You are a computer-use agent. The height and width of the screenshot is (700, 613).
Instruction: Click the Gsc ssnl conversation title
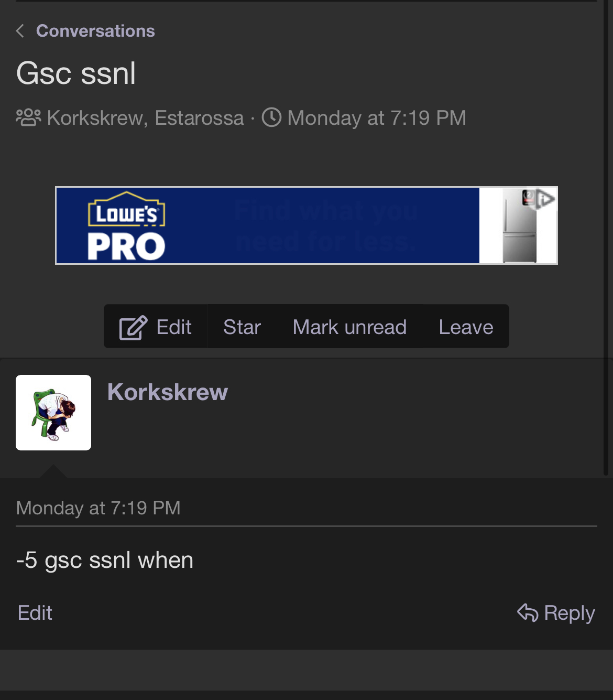76,73
